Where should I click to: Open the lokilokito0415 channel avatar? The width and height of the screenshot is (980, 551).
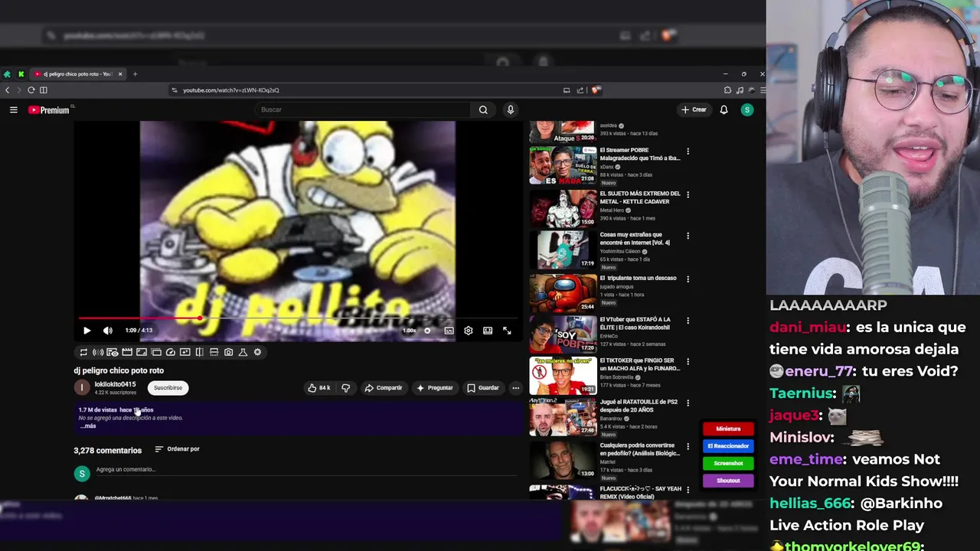point(82,388)
